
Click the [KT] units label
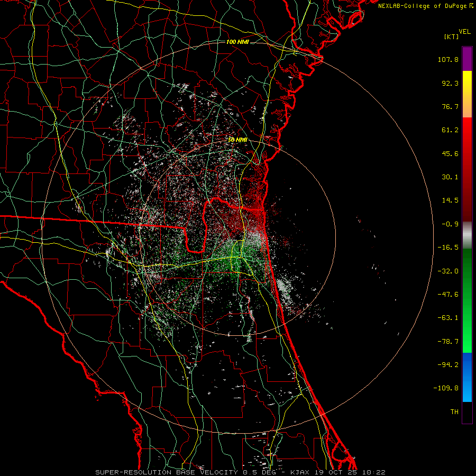(x=452, y=36)
